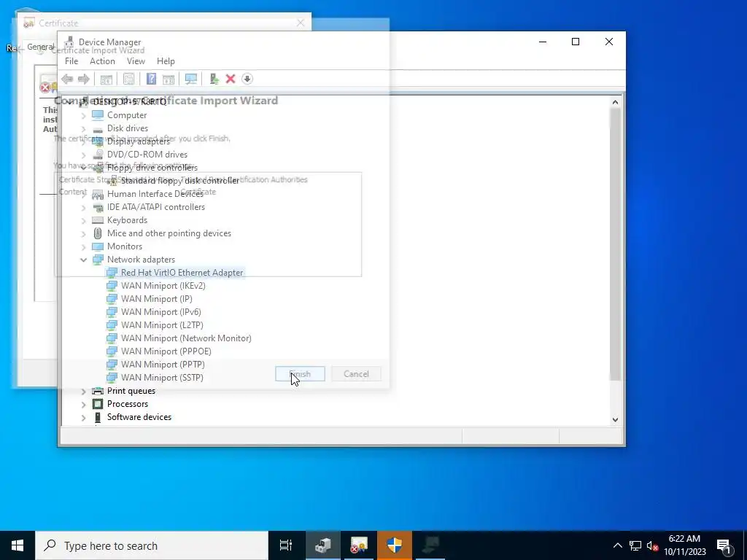Open the File menu

click(x=71, y=61)
